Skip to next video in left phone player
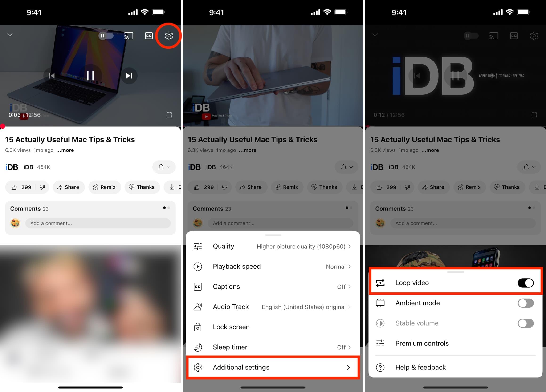The image size is (546, 392). (x=129, y=76)
